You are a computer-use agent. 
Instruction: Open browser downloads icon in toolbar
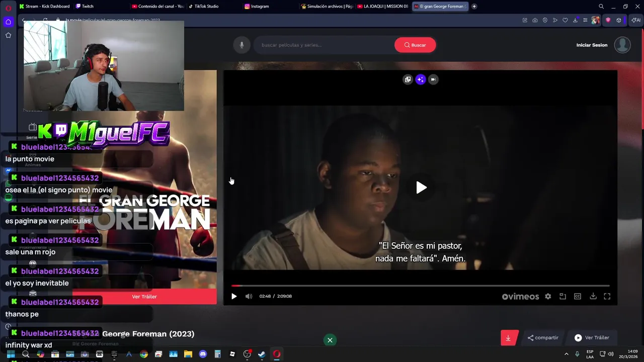click(575, 20)
